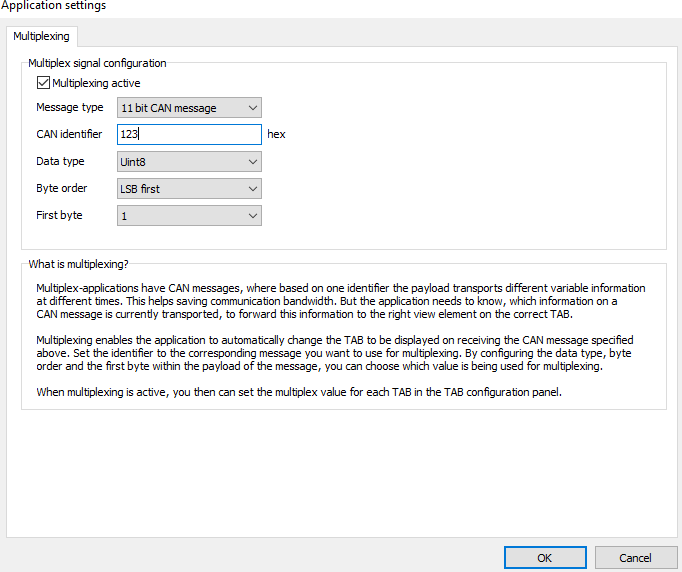Click the "hex" unit label
Viewport: 682px width, 572px height.
click(x=276, y=134)
